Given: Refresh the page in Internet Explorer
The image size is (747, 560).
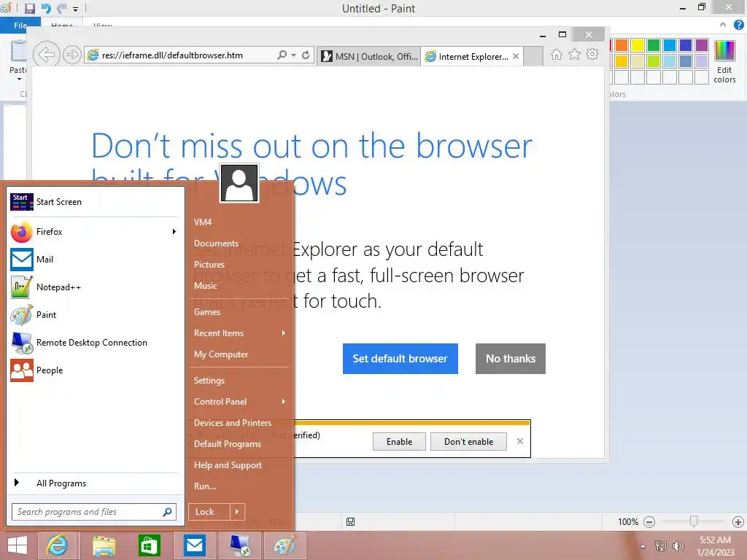Looking at the screenshot, I should tap(306, 55).
